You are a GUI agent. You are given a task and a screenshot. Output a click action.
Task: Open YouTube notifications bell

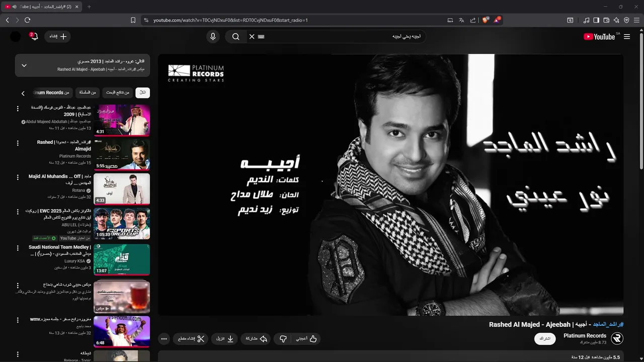34,37
